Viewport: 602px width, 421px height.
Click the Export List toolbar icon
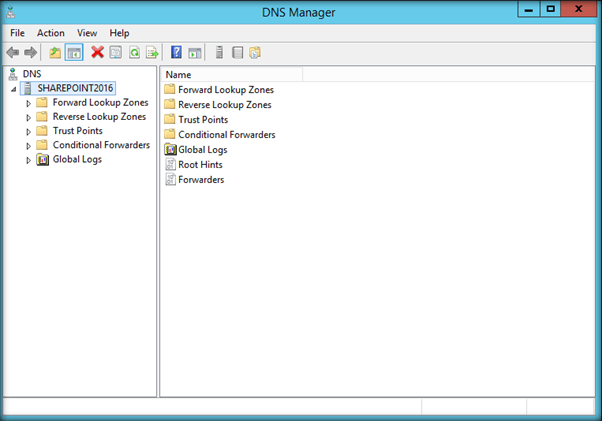[152, 52]
